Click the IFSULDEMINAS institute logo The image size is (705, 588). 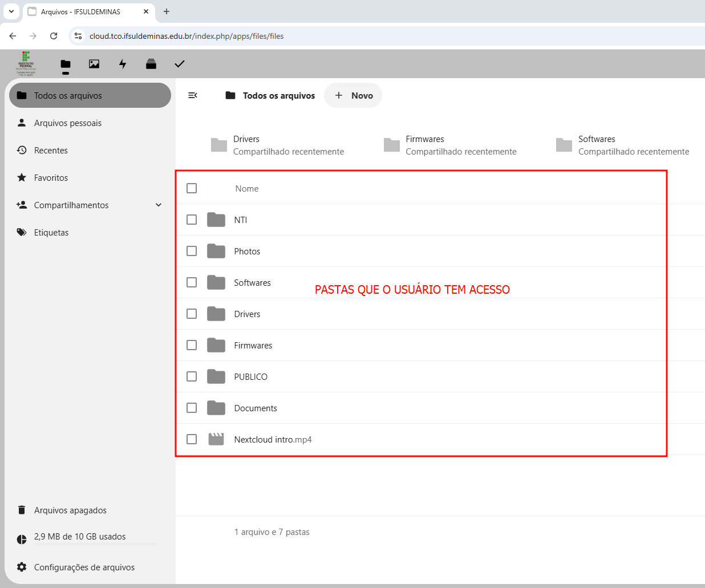(26, 63)
